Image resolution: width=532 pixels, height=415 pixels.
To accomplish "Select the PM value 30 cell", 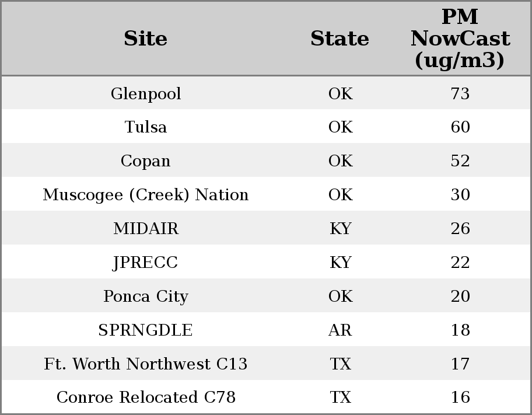I will click(460, 195).
